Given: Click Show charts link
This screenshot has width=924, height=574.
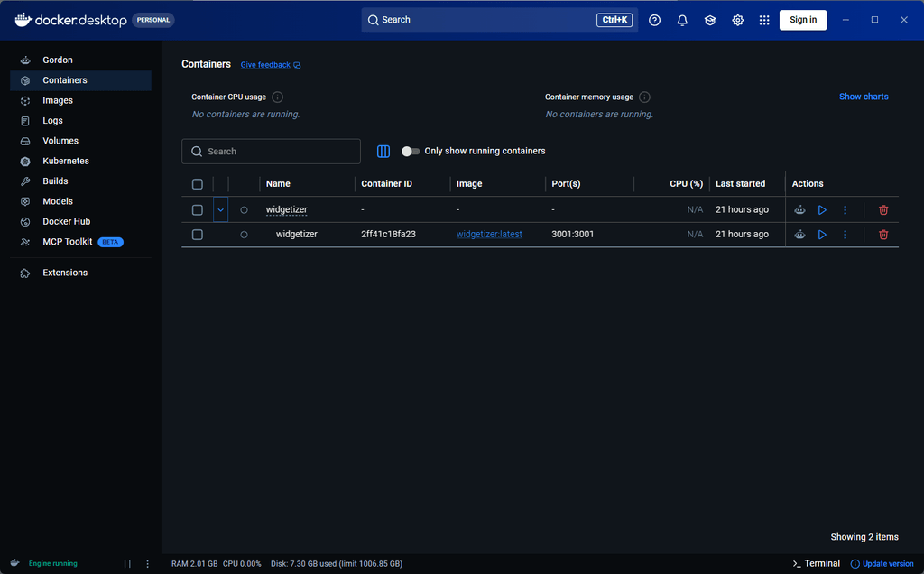Looking at the screenshot, I should pyautogui.click(x=864, y=97).
